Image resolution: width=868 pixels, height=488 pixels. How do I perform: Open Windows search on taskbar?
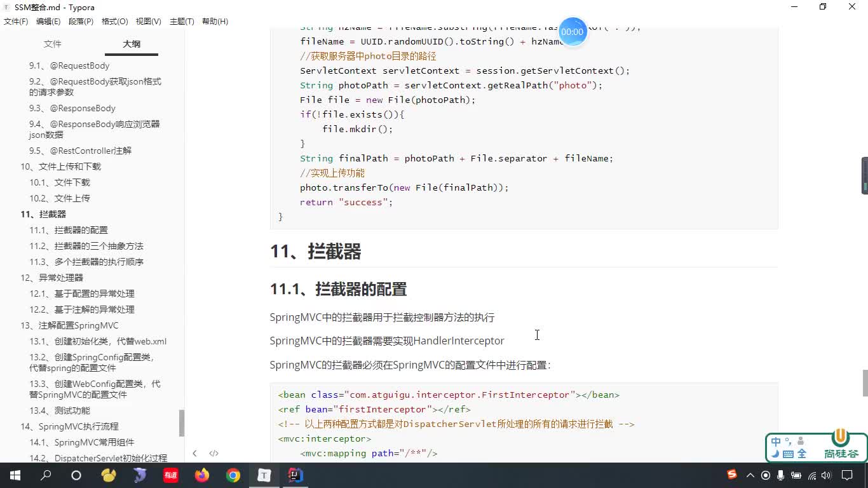46,475
